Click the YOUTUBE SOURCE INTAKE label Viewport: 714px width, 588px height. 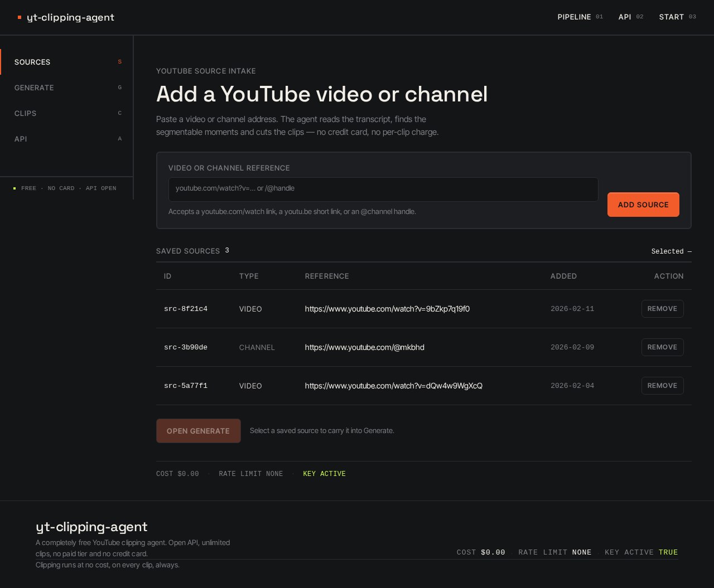click(x=206, y=71)
